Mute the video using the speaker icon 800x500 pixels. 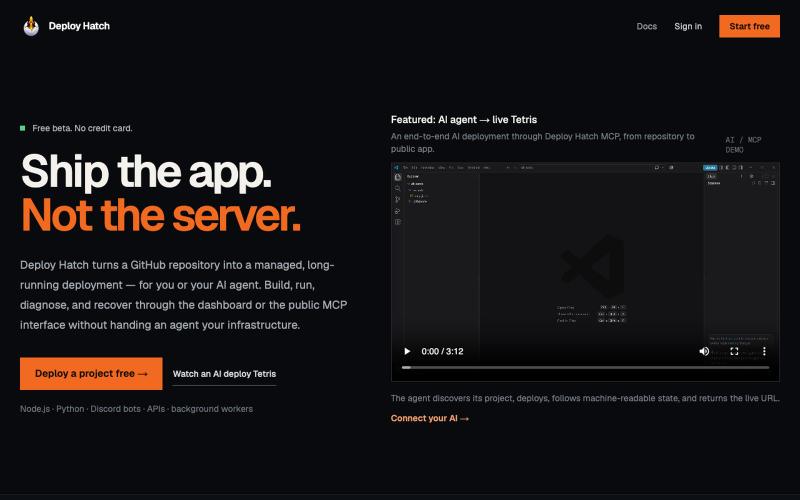(x=704, y=352)
